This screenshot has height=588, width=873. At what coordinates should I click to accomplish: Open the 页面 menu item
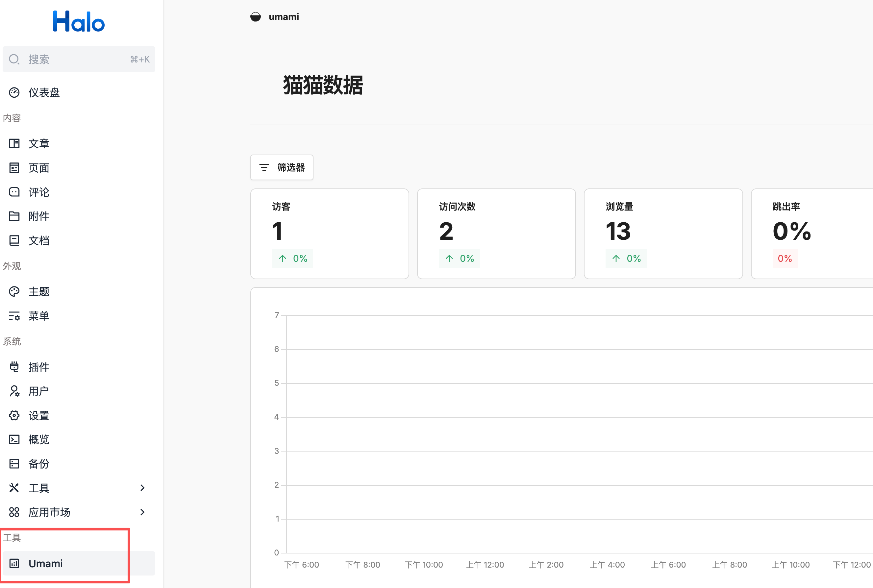point(38,168)
